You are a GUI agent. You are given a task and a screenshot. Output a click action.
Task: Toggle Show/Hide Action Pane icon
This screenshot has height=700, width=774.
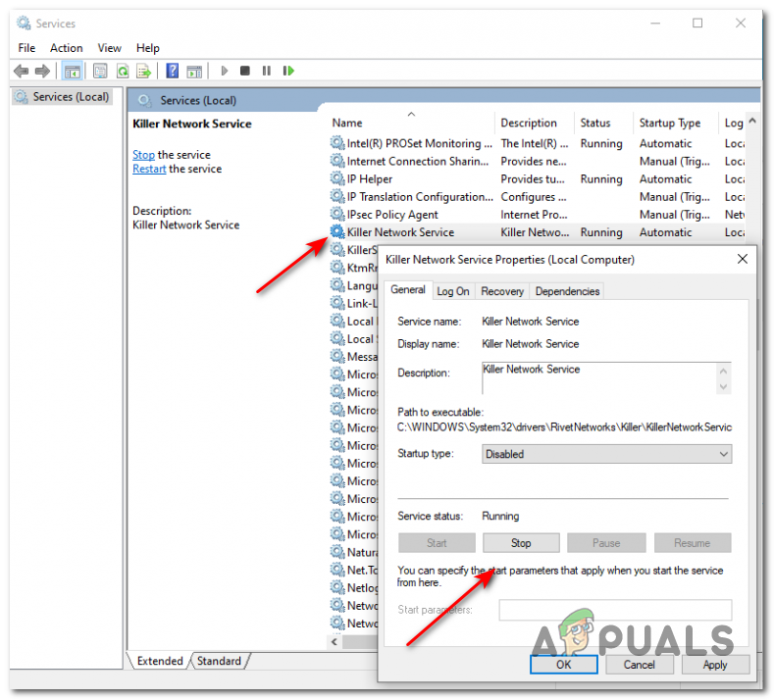click(x=194, y=72)
